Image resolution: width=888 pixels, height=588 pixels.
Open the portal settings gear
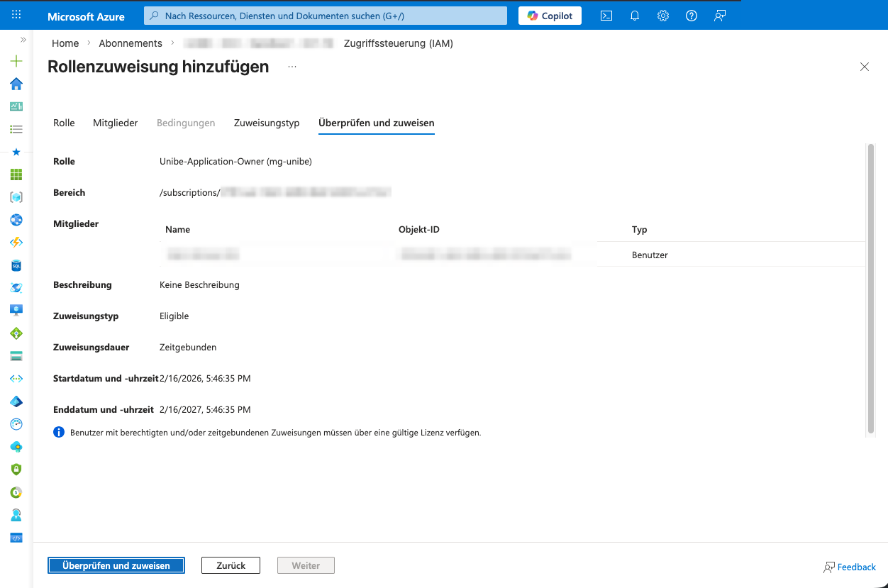[662, 15]
